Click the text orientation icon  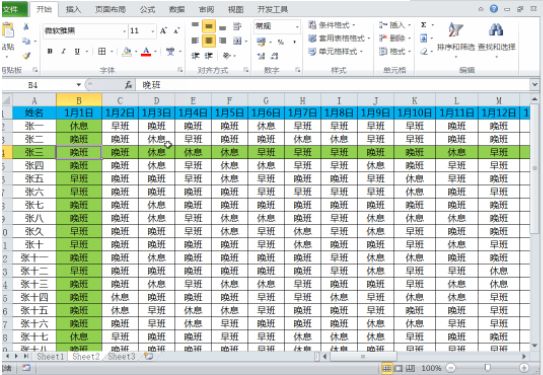click(227, 55)
